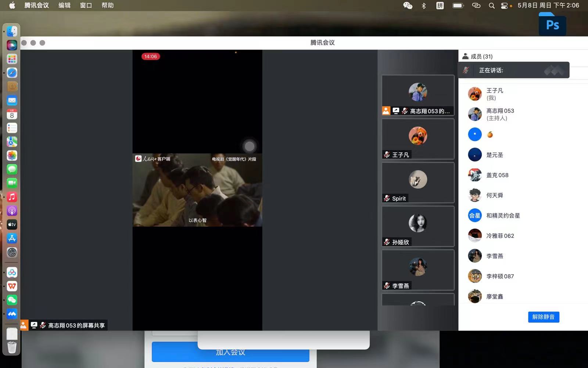Image resolution: width=588 pixels, height=368 pixels.
Task: Open System Preferences in Dock
Action: click(12, 252)
